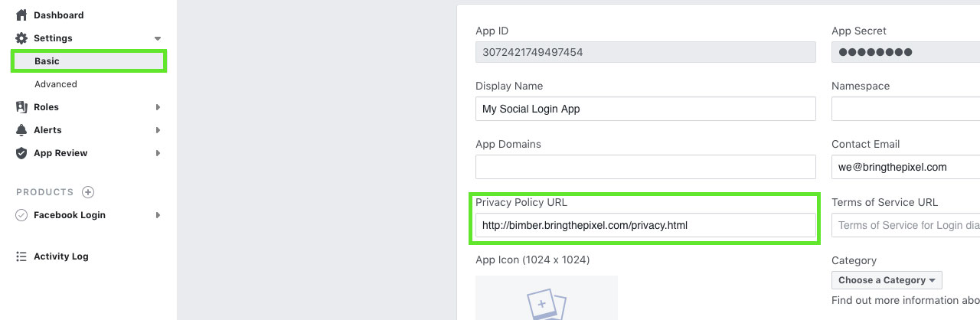Screen dimensions: 980x320
Task: Click the App ID field
Action: click(x=645, y=52)
